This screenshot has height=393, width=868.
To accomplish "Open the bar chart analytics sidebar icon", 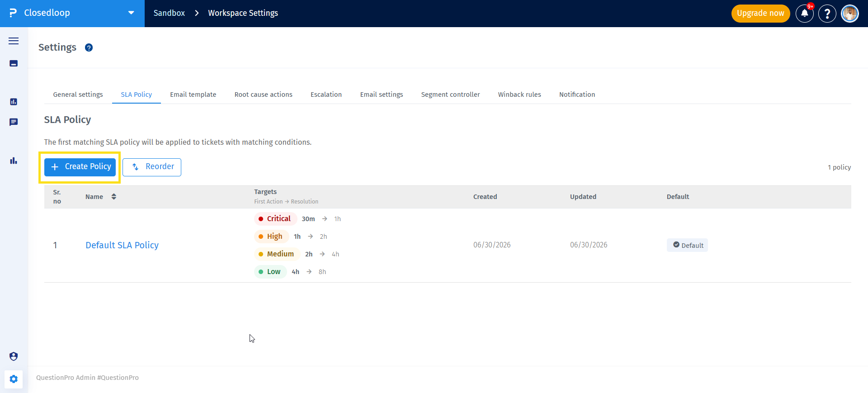I will 14,161.
